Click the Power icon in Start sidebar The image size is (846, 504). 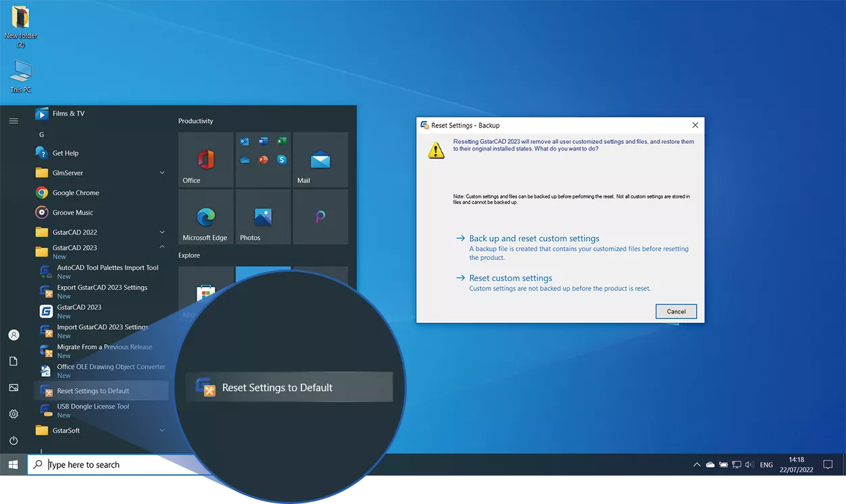[x=14, y=440]
